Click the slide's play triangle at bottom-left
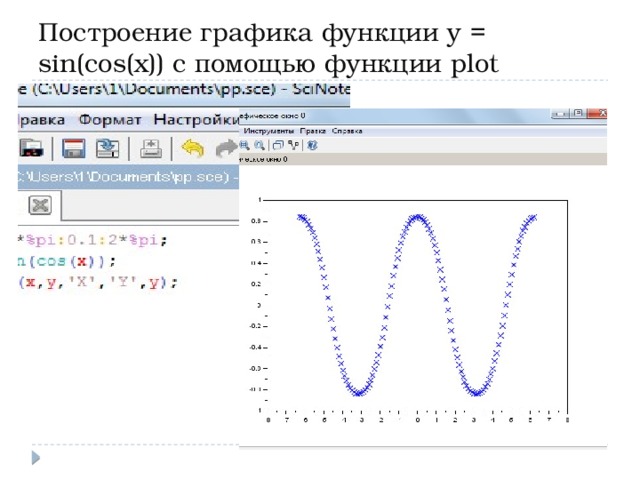Screen dimensions: 640x480 [x=36, y=458]
